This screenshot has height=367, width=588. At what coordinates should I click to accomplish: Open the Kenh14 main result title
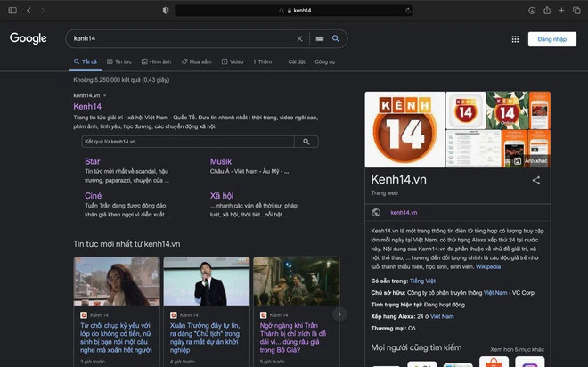(87, 107)
